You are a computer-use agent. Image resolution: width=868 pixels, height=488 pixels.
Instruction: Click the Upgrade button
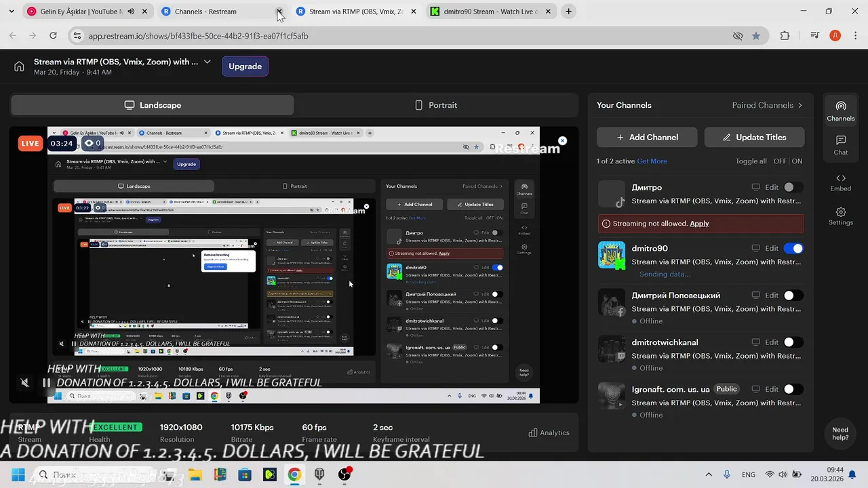(245, 66)
